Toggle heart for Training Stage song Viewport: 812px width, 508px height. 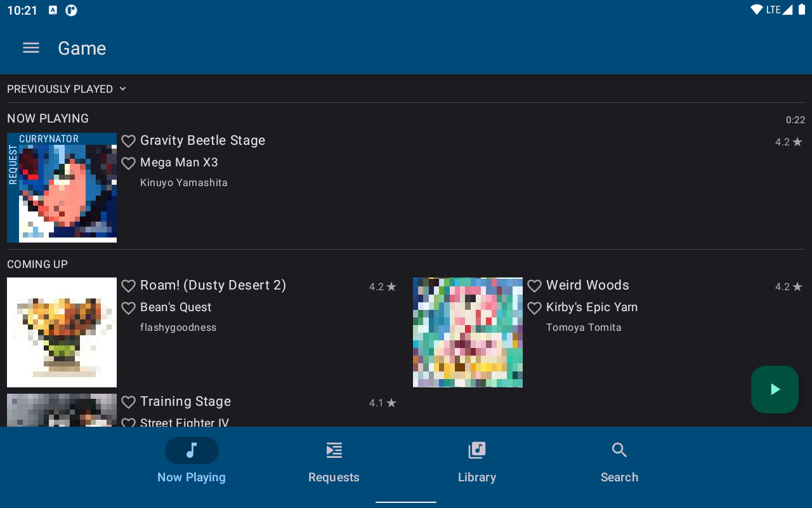(x=129, y=402)
